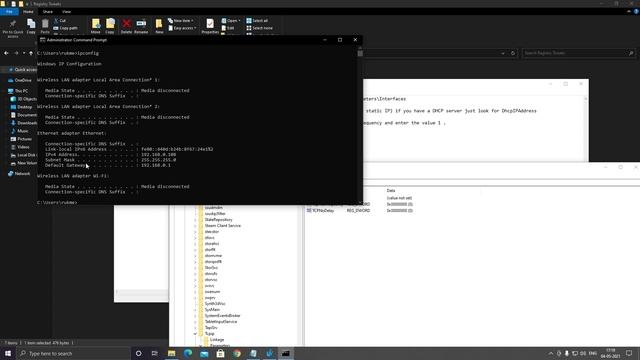Switch to the View ribbon tab
The height and width of the screenshot is (360, 640).
[x=66, y=12]
